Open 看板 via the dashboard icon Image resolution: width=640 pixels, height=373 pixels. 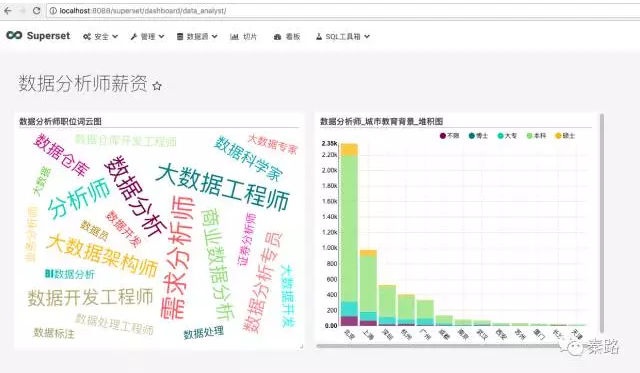point(278,37)
